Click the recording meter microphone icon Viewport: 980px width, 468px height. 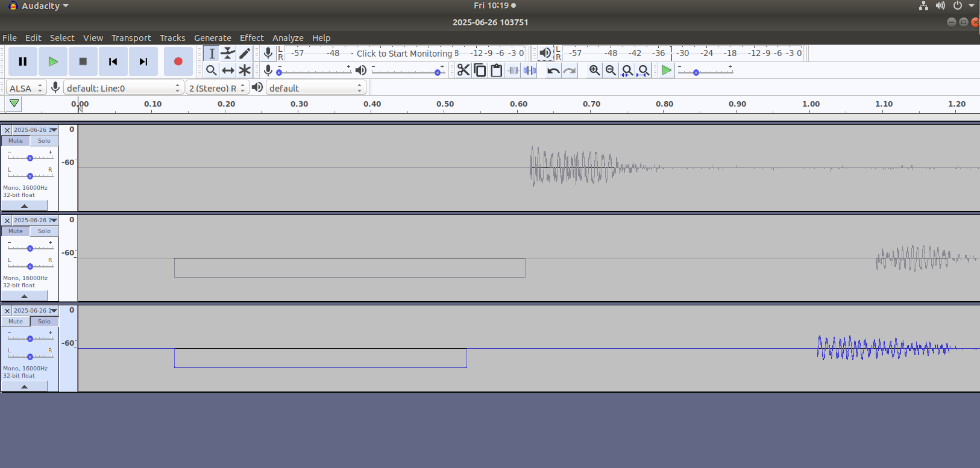point(268,53)
